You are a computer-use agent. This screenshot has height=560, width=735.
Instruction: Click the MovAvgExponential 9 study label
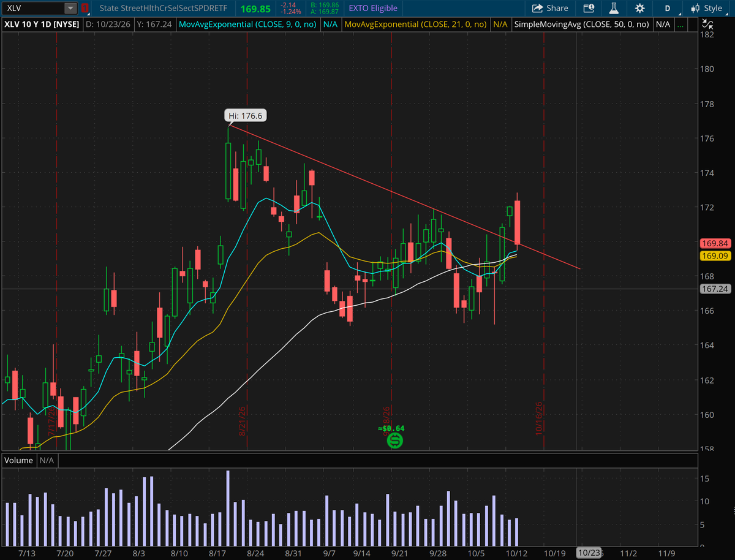pos(249,25)
